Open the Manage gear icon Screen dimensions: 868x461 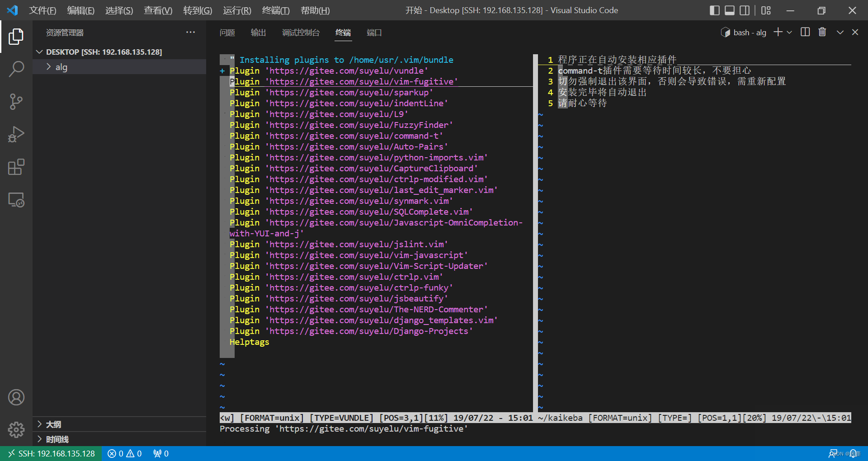16,429
